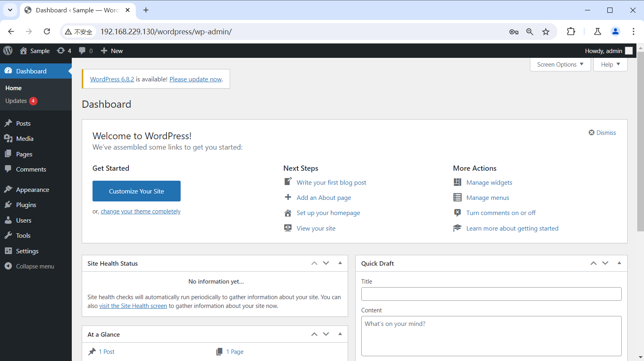Click change your theme completely link
644x361 pixels.
pyautogui.click(x=140, y=211)
